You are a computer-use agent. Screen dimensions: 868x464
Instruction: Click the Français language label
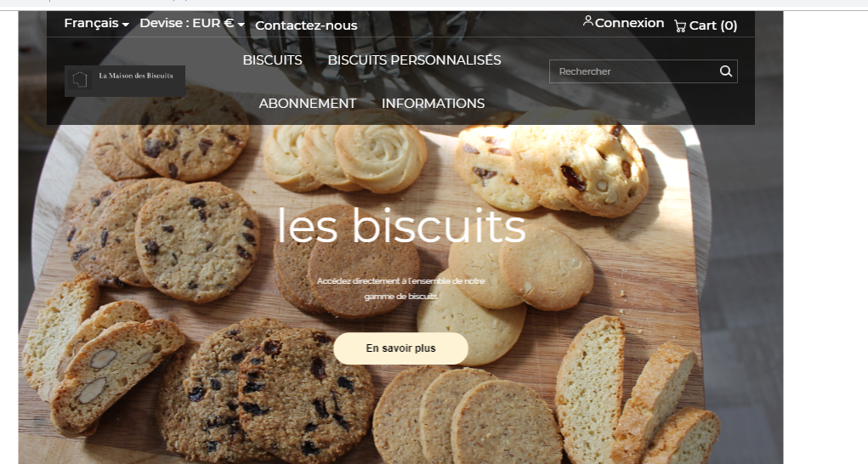(91, 23)
